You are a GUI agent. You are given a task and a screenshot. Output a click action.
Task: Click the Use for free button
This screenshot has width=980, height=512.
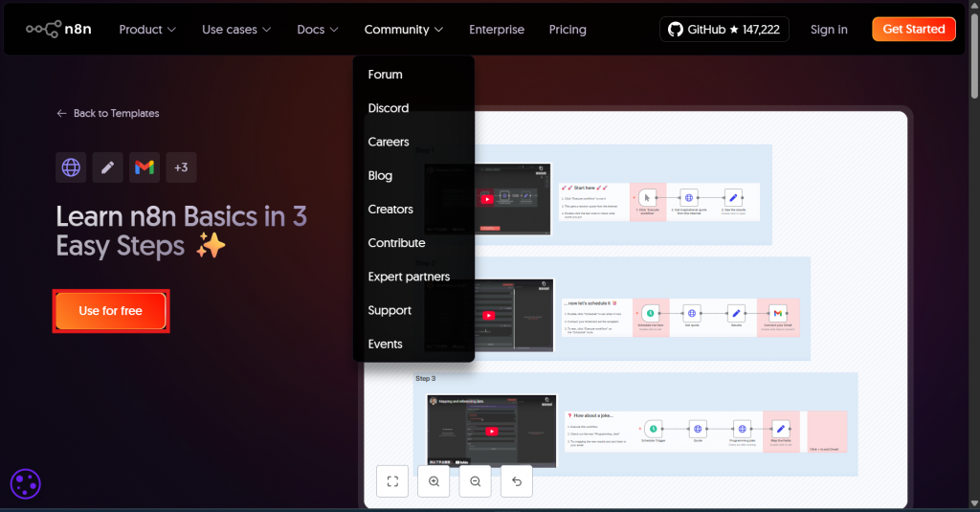tap(111, 311)
